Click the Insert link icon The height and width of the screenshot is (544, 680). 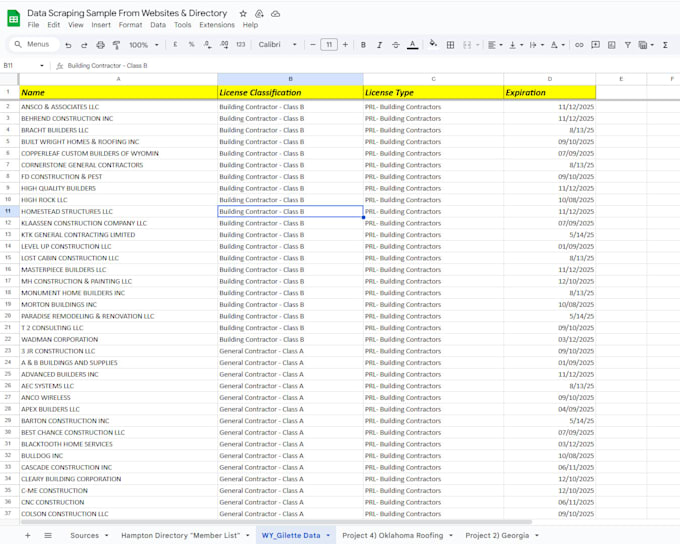pos(579,45)
